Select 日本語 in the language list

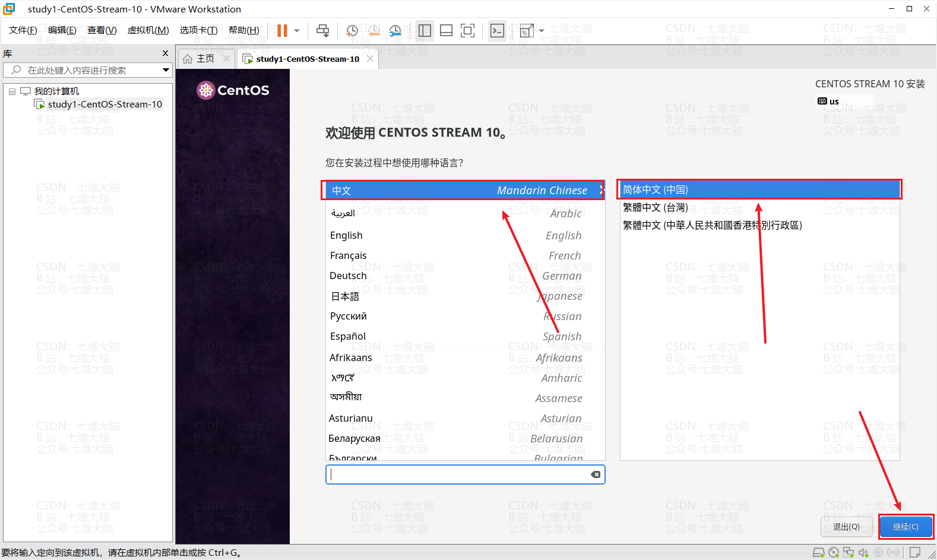[465, 296]
